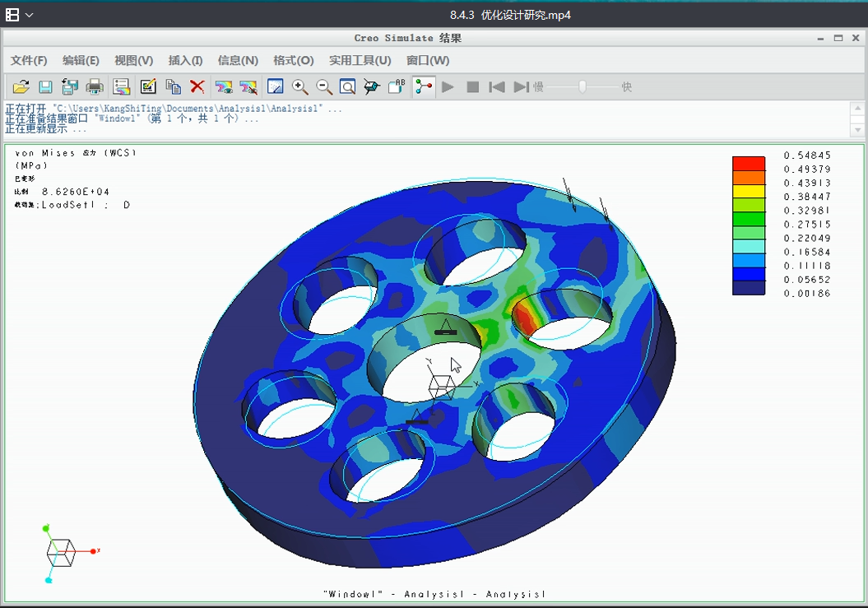Click the deformation scale value 8.6260E+04

(x=76, y=192)
